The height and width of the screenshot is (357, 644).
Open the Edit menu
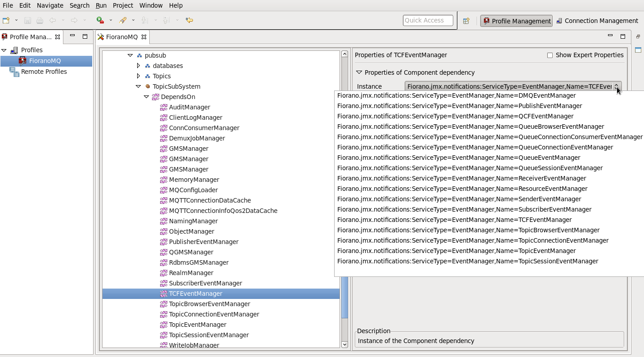click(x=25, y=5)
